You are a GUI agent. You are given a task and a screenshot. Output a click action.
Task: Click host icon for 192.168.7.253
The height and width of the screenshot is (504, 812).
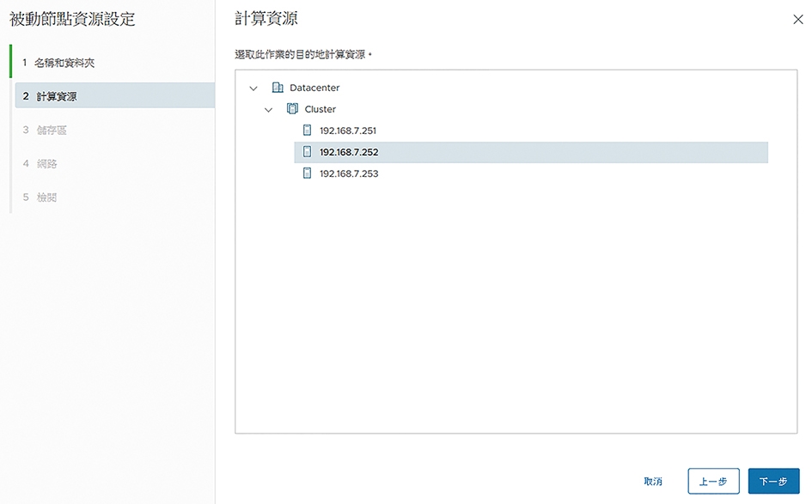(307, 173)
